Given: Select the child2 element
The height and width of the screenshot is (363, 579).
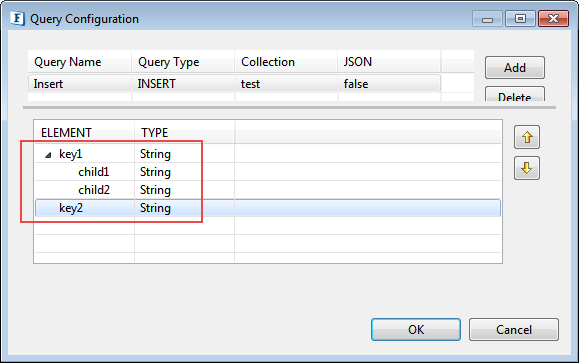Looking at the screenshot, I should [x=94, y=190].
